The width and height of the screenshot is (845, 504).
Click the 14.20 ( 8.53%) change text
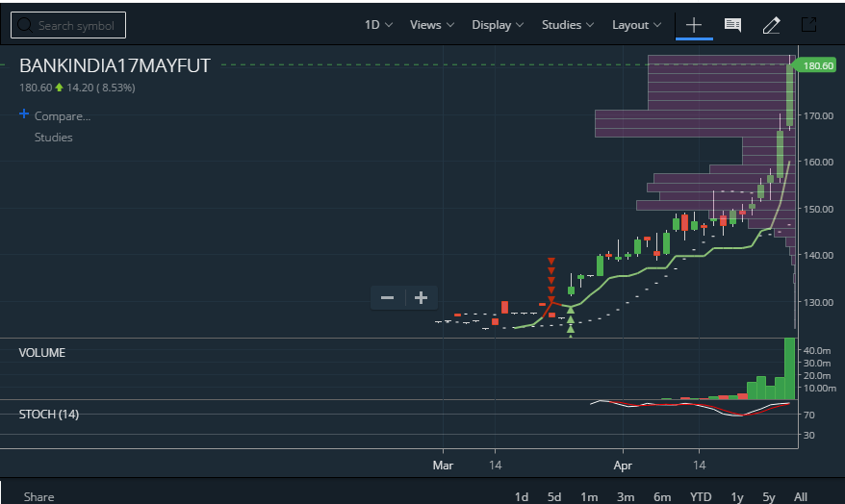[x=101, y=88]
